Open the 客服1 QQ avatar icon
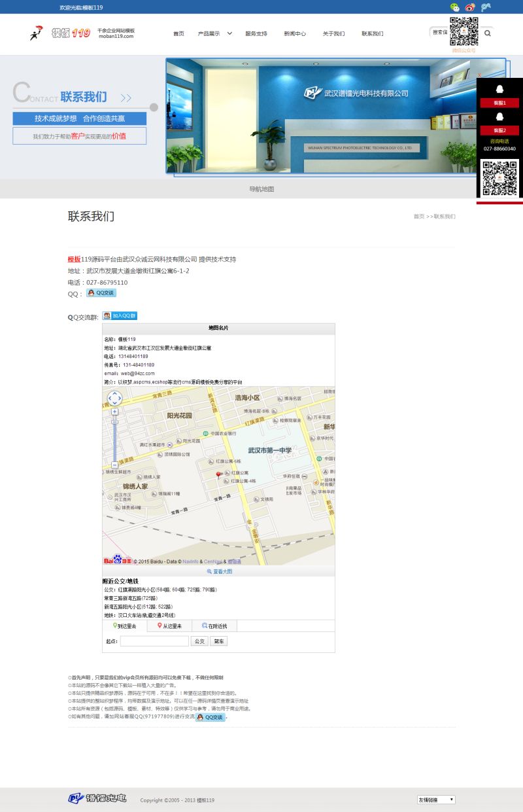The image size is (523, 812). (x=499, y=89)
